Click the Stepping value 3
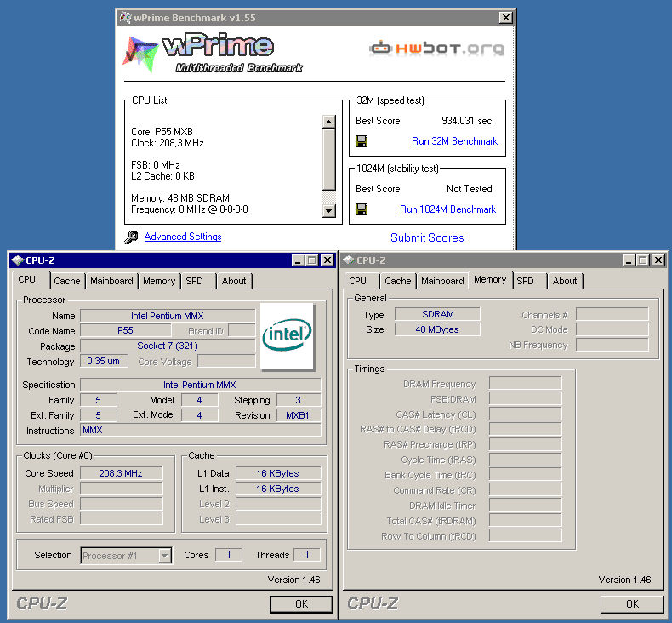This screenshot has width=672, height=623. point(299,400)
